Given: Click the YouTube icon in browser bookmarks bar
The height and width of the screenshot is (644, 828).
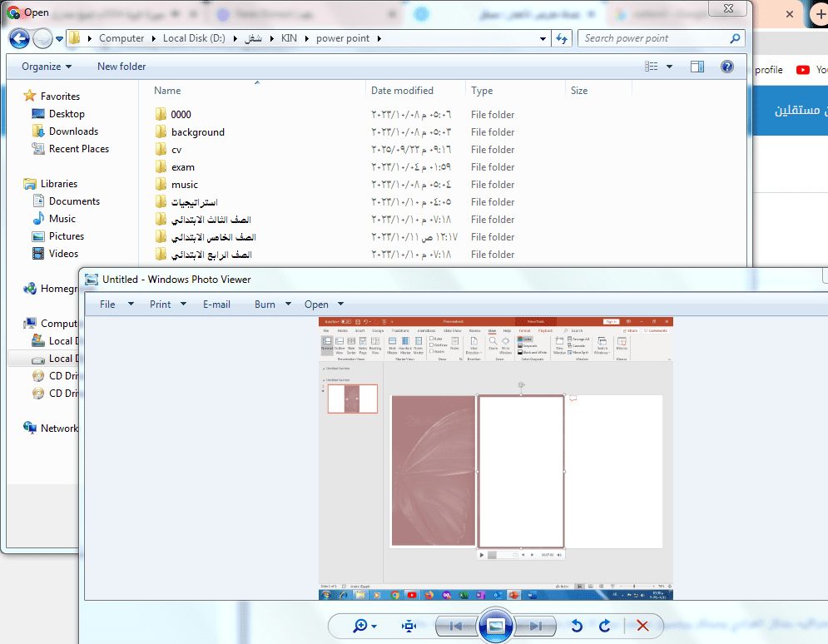Looking at the screenshot, I should [x=803, y=70].
